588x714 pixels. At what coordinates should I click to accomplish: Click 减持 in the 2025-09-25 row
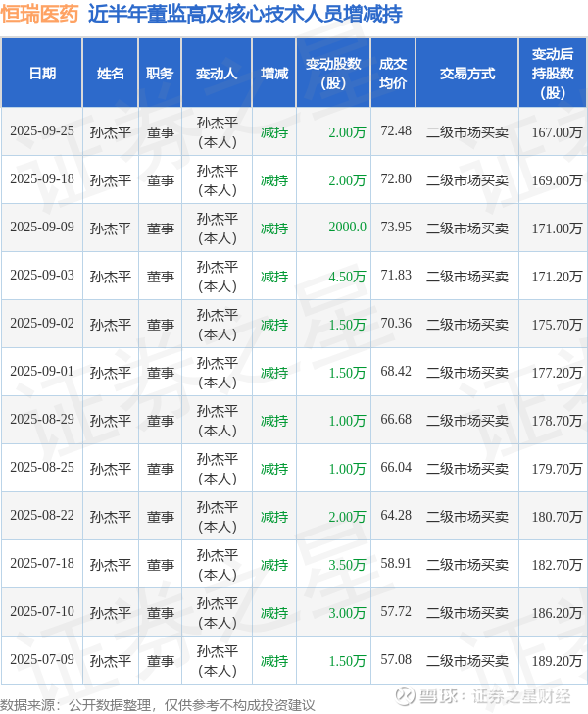pyautogui.click(x=274, y=132)
